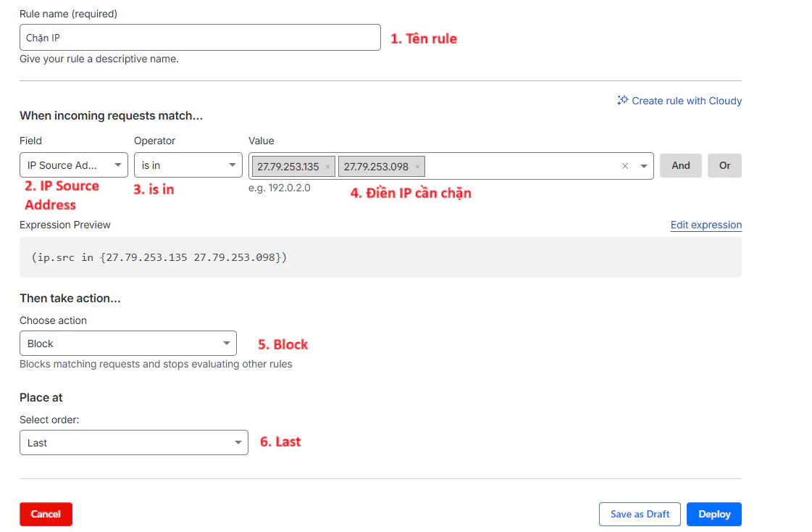Select the 27.79.253.135 value chip
This screenshot has height=532, width=812.
(288, 167)
